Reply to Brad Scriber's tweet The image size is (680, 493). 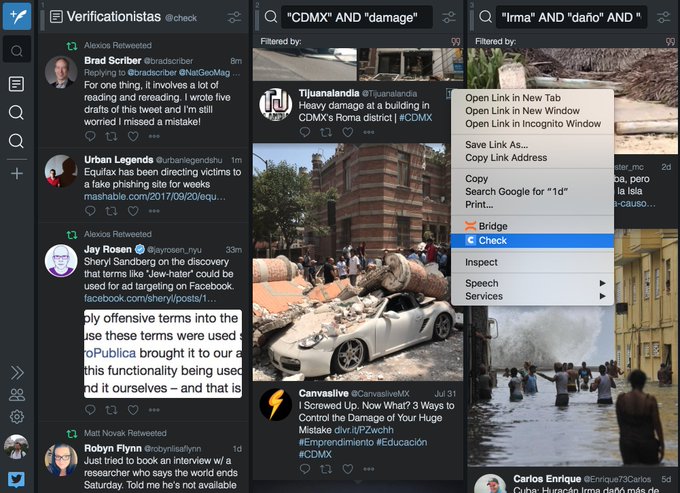coord(90,136)
